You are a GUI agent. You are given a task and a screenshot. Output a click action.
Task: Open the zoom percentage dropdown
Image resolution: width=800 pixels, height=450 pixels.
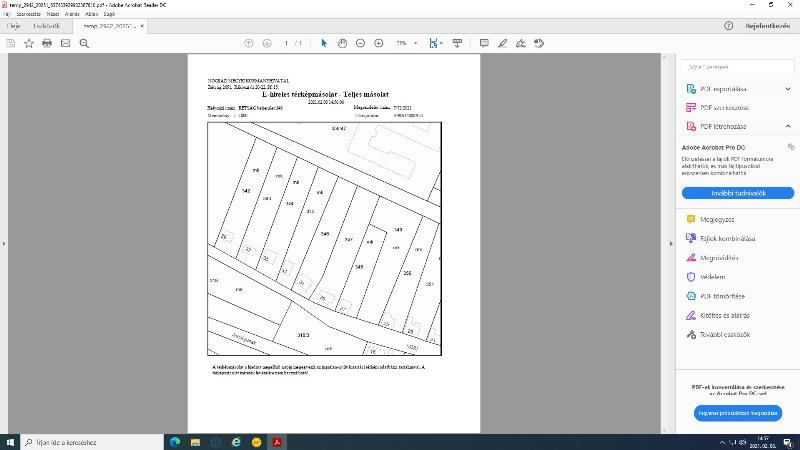pos(417,43)
